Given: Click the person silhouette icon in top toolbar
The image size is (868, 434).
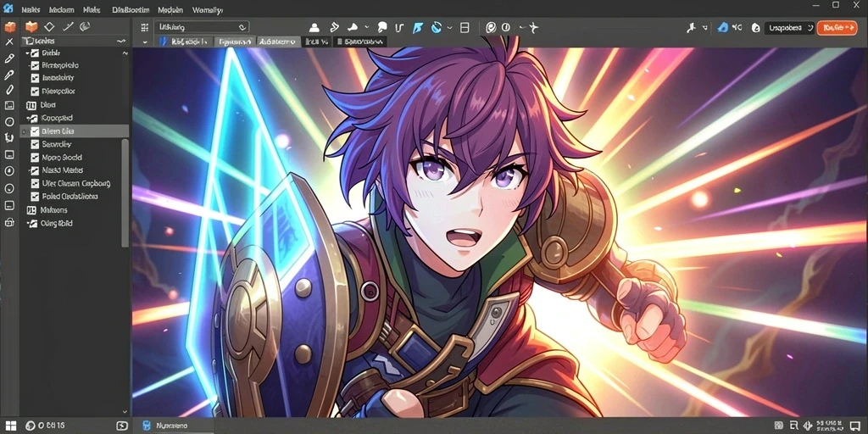Looking at the screenshot, I should click(314, 27).
